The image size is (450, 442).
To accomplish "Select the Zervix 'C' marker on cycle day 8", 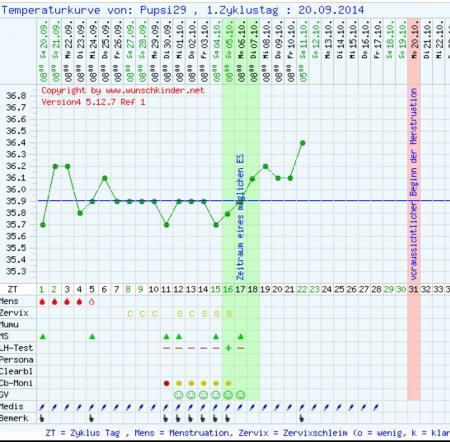I will [130, 314].
